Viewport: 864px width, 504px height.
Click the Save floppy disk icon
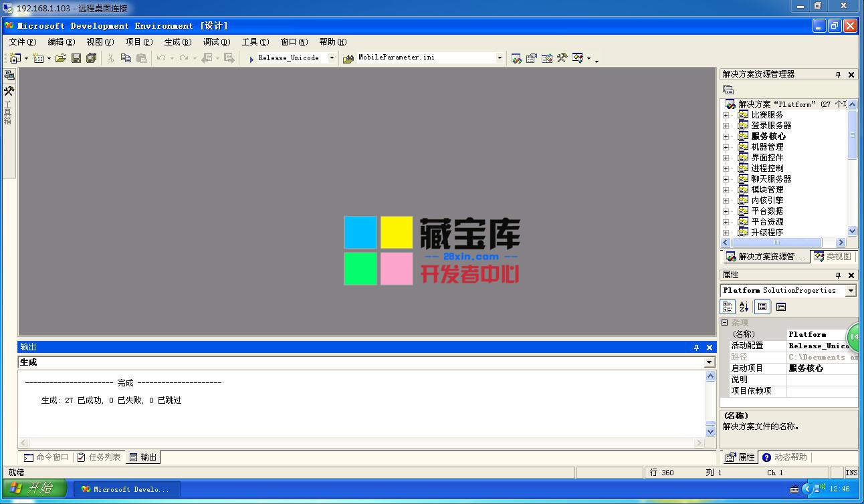[76, 58]
